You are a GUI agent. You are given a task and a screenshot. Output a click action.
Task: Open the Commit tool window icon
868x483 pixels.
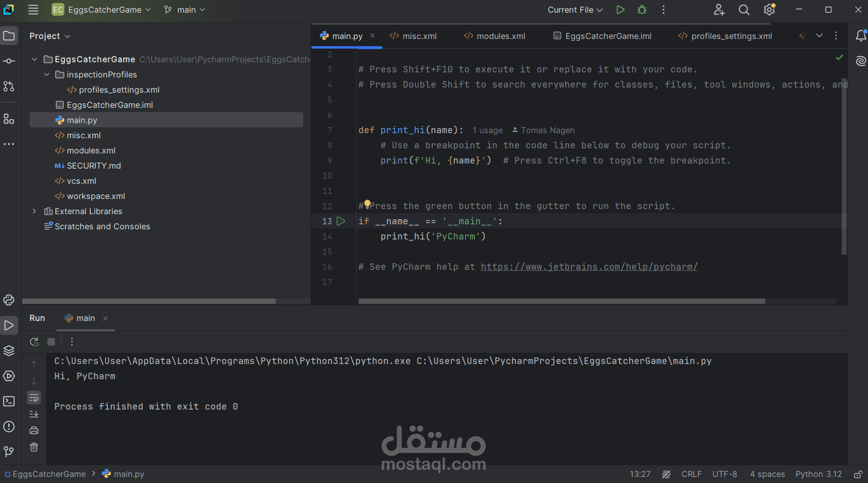(x=9, y=61)
